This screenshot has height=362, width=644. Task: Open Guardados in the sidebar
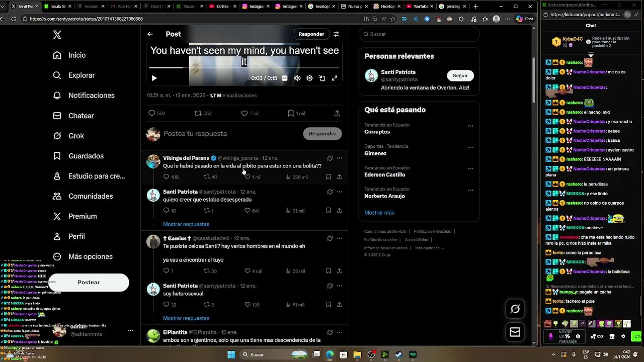[x=79, y=156]
